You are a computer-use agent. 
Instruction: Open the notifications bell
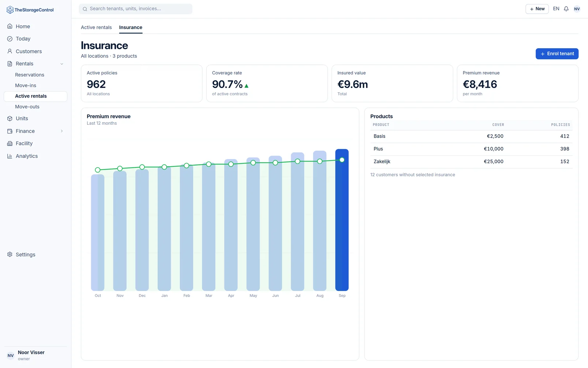tap(566, 9)
